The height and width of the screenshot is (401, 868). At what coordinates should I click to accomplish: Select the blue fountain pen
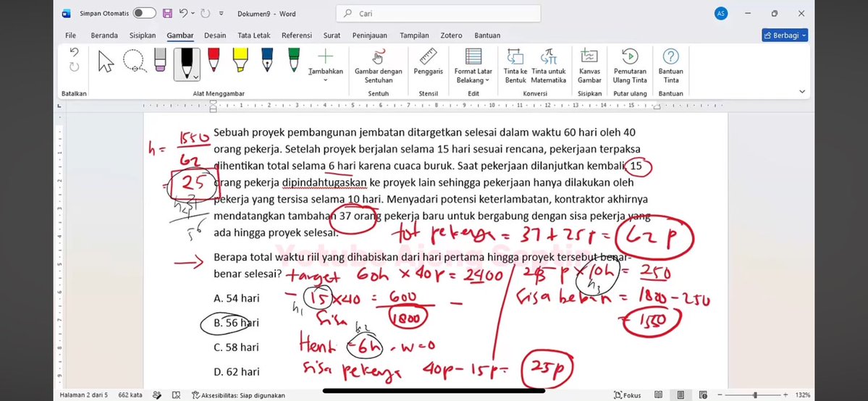point(267,59)
